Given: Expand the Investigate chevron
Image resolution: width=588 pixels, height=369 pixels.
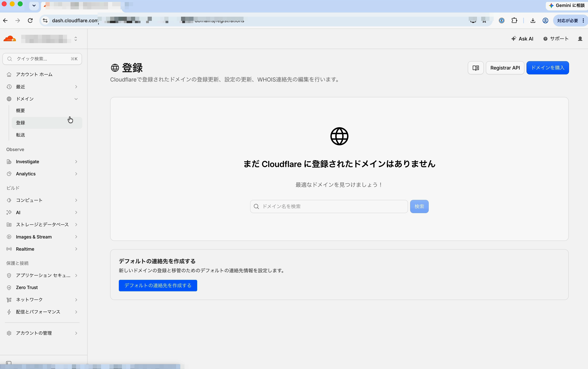Looking at the screenshot, I should (x=76, y=162).
